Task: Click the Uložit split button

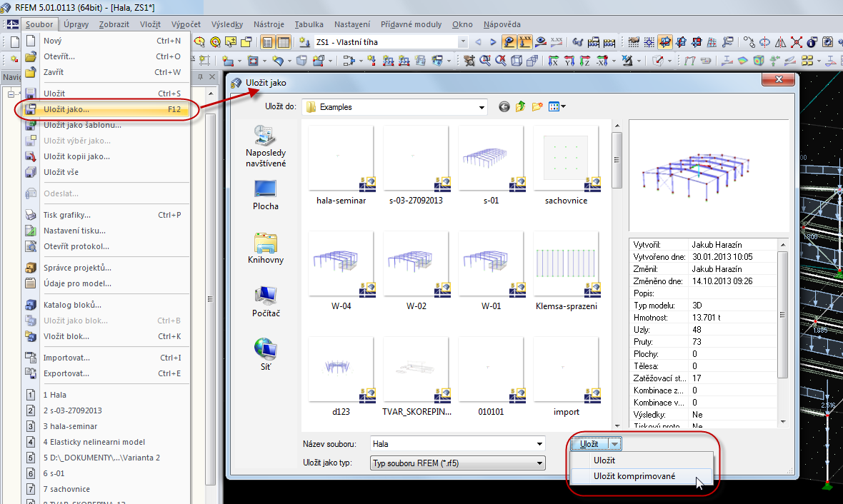Action: click(589, 444)
